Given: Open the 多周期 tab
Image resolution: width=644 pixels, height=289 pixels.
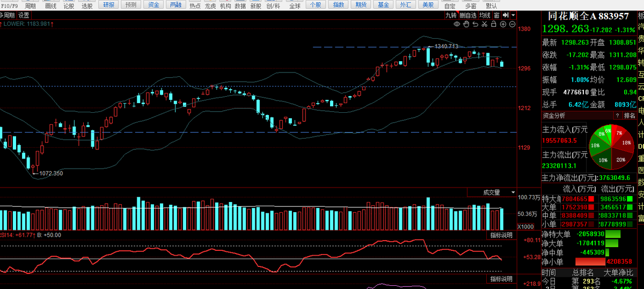Looking at the screenshot, I should click(8, 16).
